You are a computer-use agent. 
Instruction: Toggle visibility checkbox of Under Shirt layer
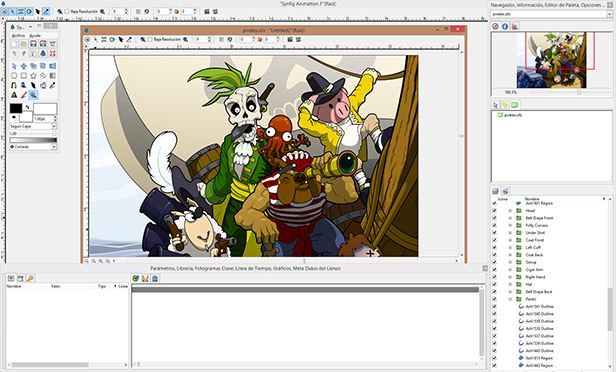(494, 233)
